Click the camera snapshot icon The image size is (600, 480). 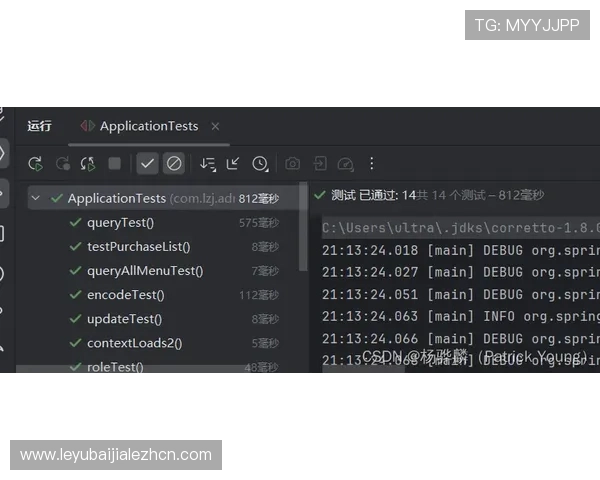tap(292, 164)
